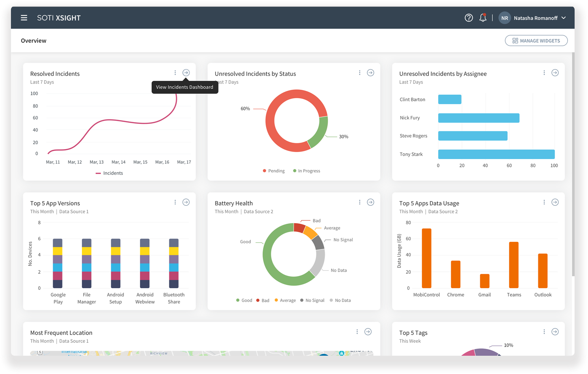Screen dimensions: 588x374
Task: Click arrow icon on Top 5 Apps Data Usage
Action: [555, 202]
